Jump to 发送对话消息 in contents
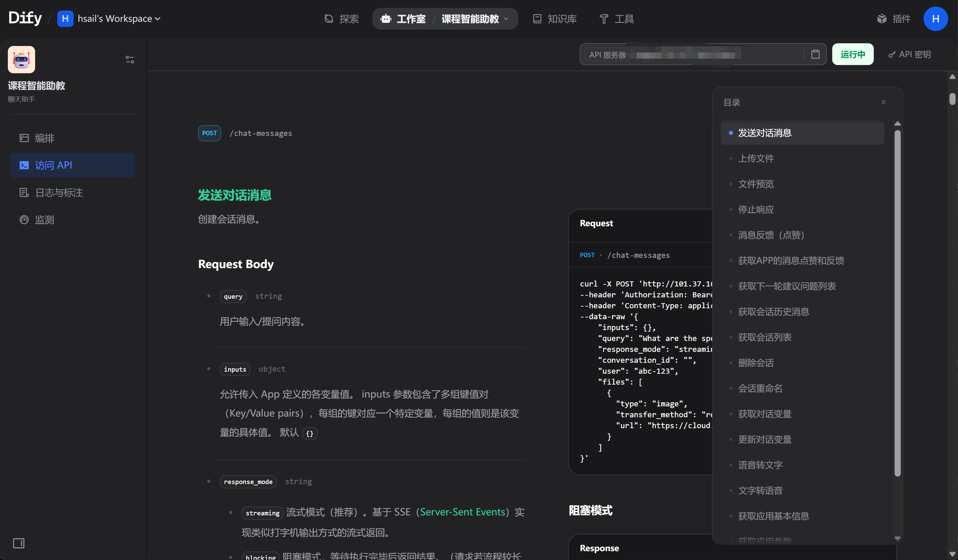 tap(802, 133)
